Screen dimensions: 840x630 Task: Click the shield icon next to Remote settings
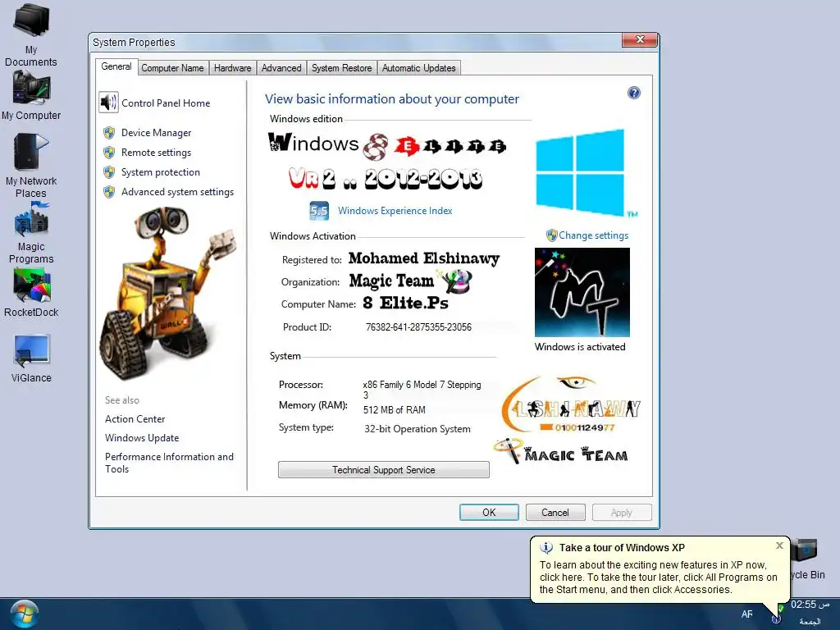click(x=109, y=153)
